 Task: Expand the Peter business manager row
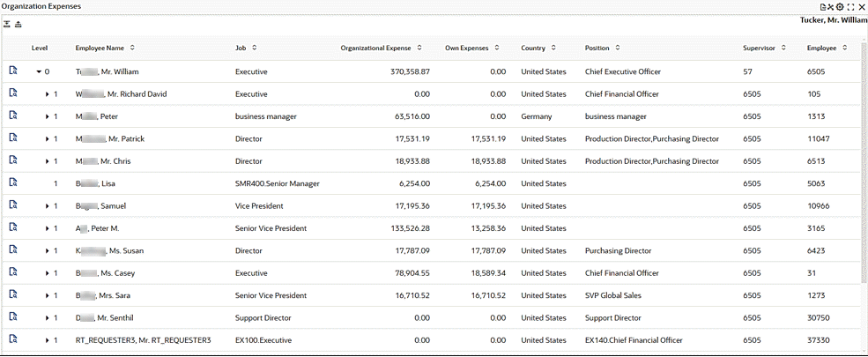(48, 116)
